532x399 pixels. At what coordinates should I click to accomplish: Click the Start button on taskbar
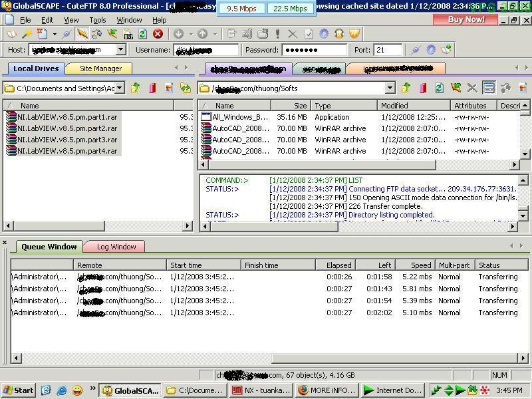pos(19,390)
